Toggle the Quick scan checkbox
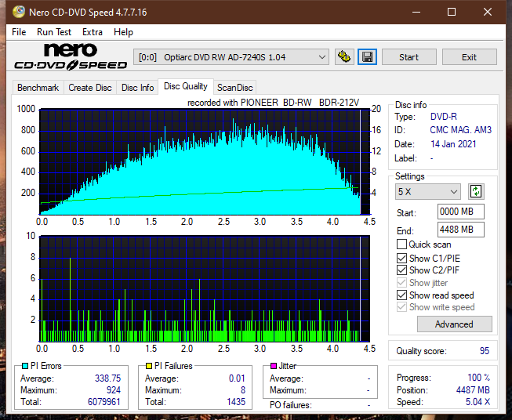Viewport: 512px width, 420px height. coord(401,244)
